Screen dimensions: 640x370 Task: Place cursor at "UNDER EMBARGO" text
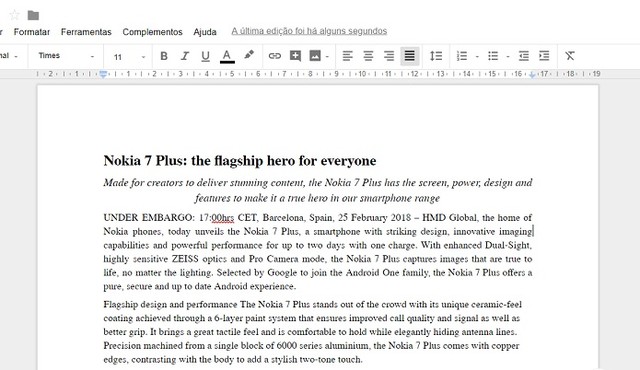tap(148, 217)
